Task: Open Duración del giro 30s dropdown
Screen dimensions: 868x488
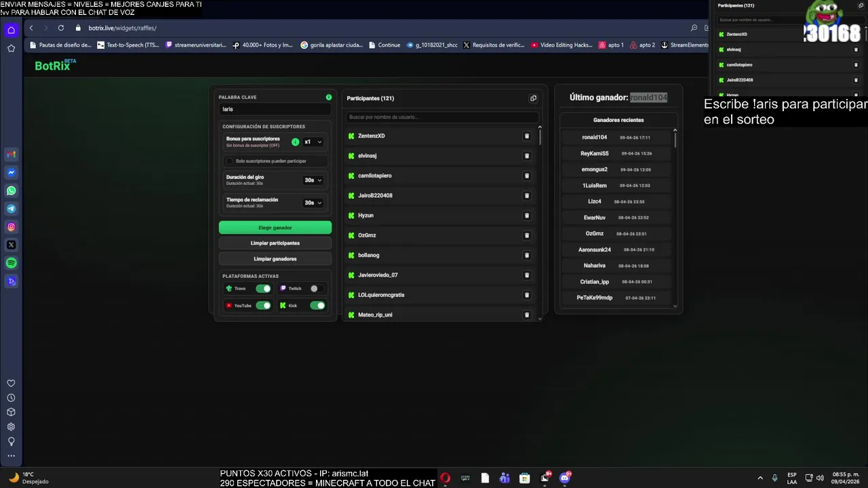Action: coord(313,180)
